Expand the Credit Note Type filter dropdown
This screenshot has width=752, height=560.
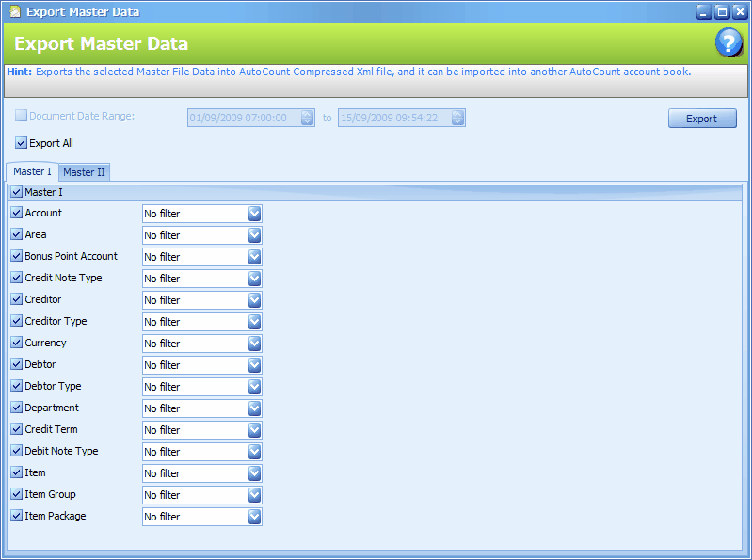tap(255, 278)
